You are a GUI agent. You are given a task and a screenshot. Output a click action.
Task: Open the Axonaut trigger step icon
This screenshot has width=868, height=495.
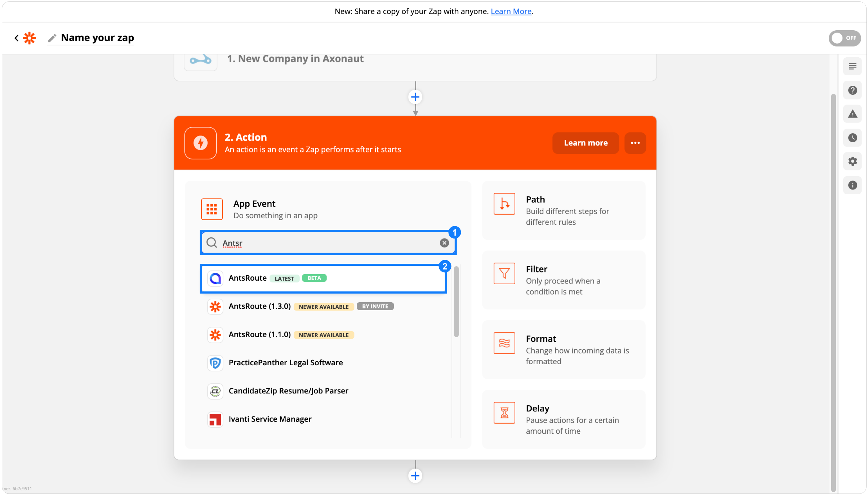201,60
